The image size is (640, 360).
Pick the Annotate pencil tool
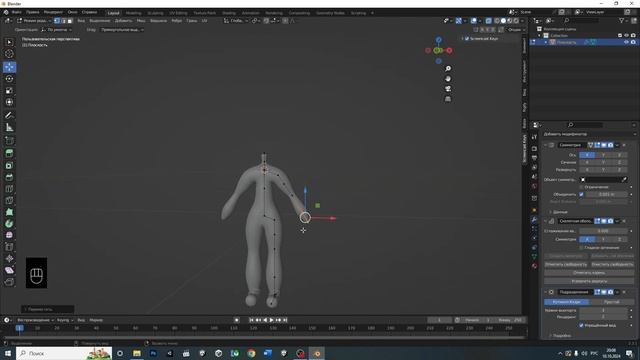9,116
